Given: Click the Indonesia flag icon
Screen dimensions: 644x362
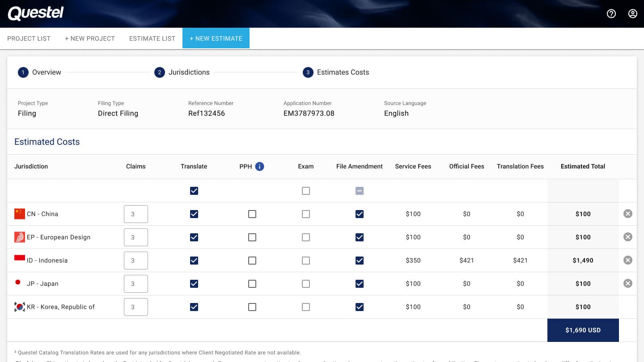Looking at the screenshot, I should pos(20,258).
